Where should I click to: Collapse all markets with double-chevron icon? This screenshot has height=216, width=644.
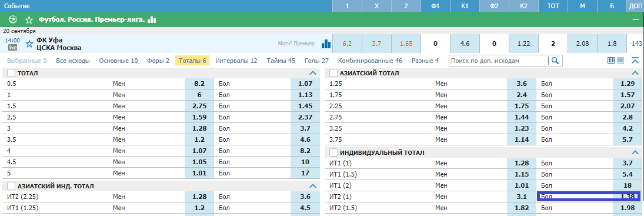pyautogui.click(x=635, y=61)
